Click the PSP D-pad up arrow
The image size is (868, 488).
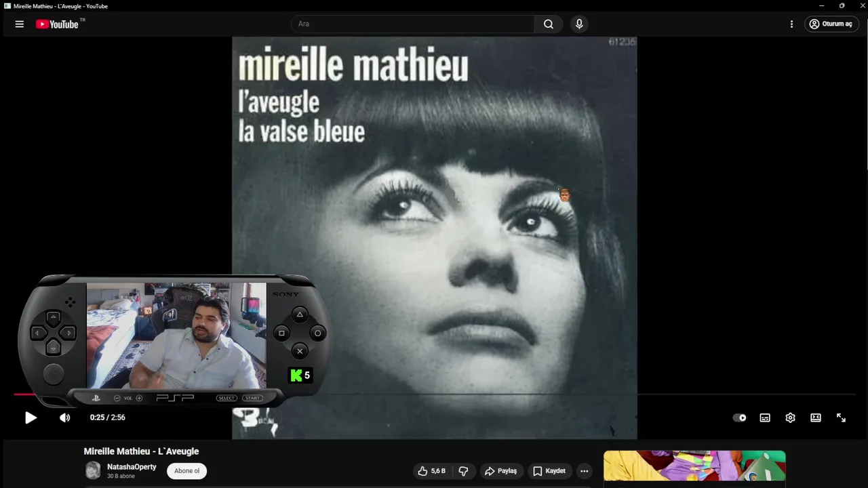click(x=53, y=318)
